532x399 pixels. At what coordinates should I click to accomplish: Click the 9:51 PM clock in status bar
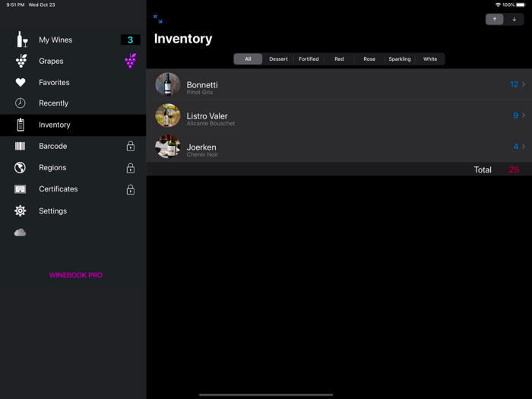click(x=15, y=5)
